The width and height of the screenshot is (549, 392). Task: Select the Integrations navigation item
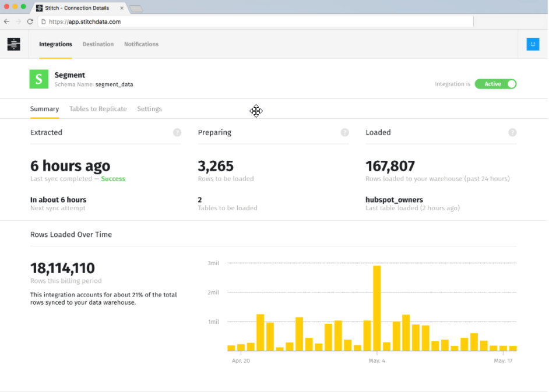tap(55, 44)
